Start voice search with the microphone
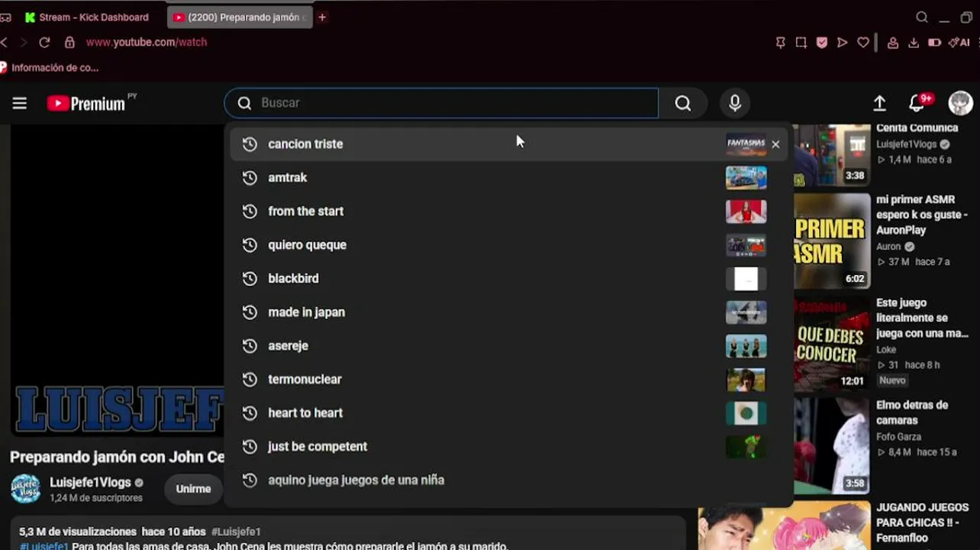 pyautogui.click(x=735, y=103)
